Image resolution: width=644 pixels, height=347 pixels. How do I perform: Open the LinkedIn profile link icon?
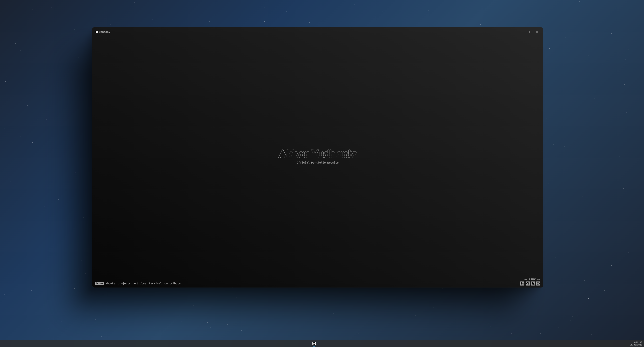(522, 283)
